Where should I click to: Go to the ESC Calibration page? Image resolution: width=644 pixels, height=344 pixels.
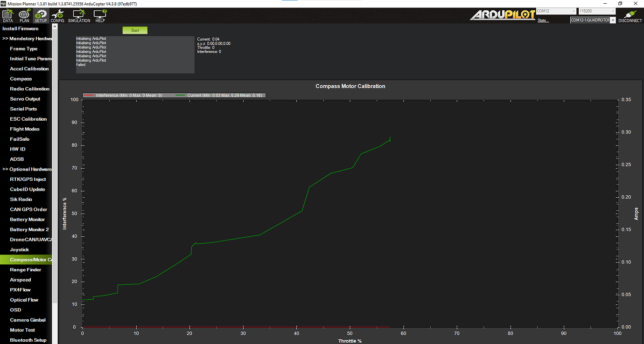[28, 119]
